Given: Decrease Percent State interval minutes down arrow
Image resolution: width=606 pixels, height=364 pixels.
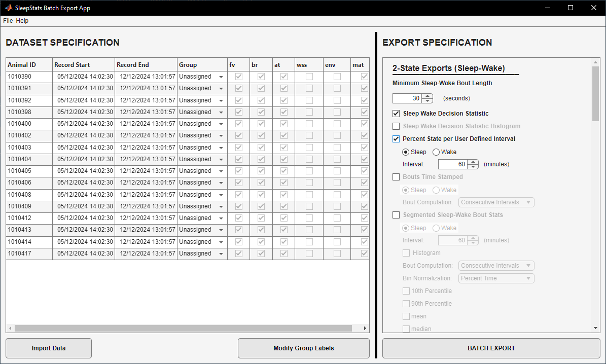Looking at the screenshot, I should (473, 167).
